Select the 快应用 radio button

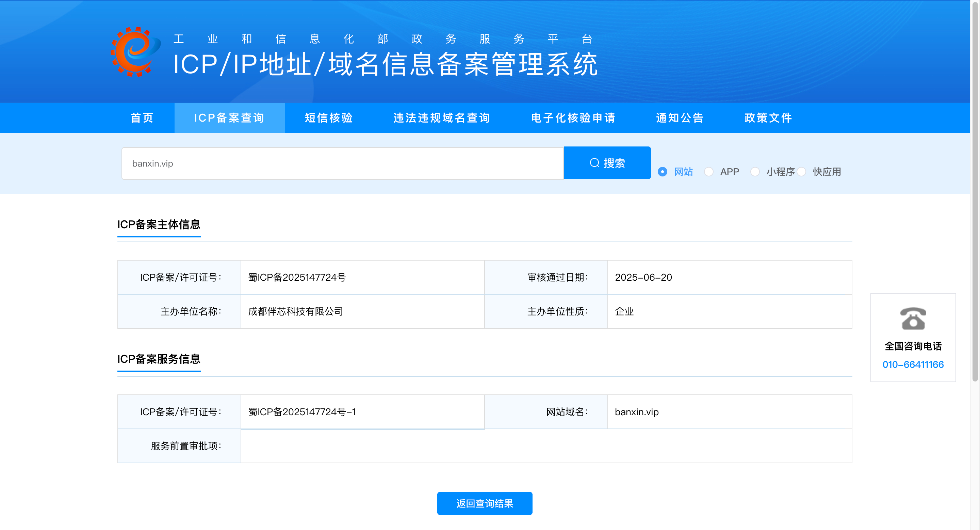(x=801, y=172)
